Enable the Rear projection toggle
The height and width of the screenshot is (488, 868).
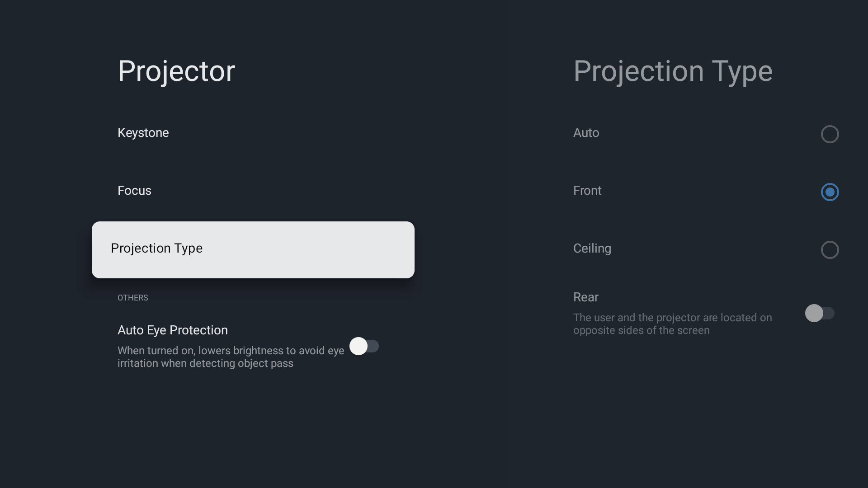point(819,313)
